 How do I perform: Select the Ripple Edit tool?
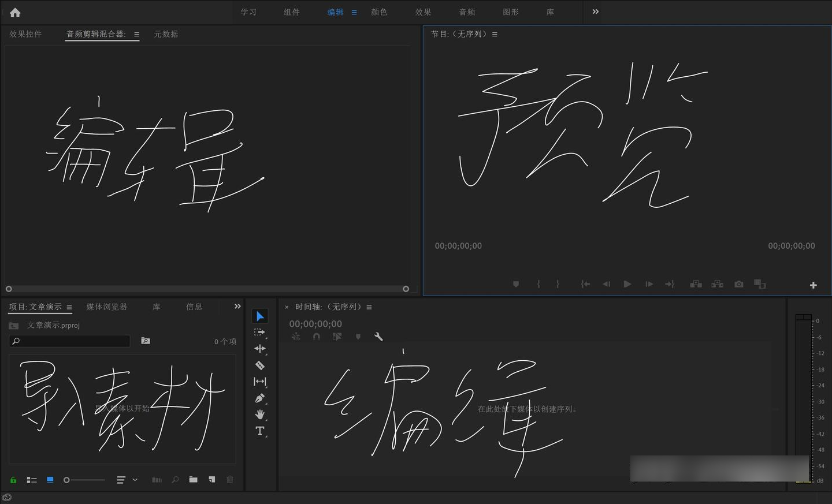(260, 349)
